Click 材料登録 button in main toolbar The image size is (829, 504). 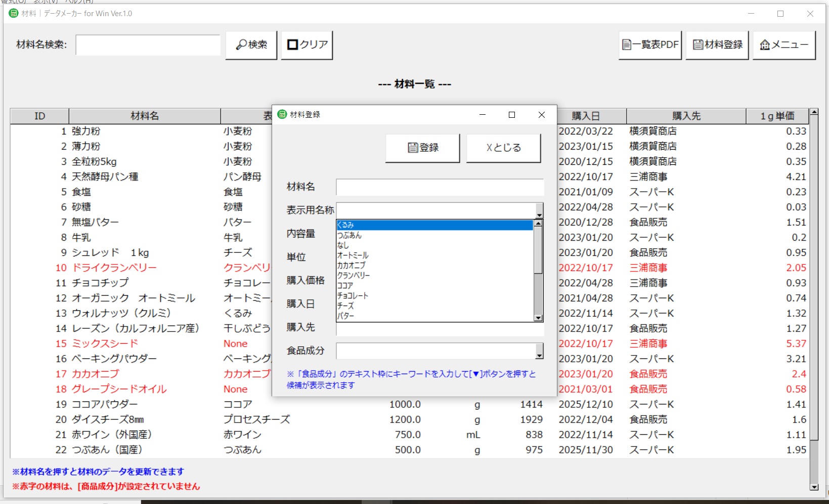point(717,45)
